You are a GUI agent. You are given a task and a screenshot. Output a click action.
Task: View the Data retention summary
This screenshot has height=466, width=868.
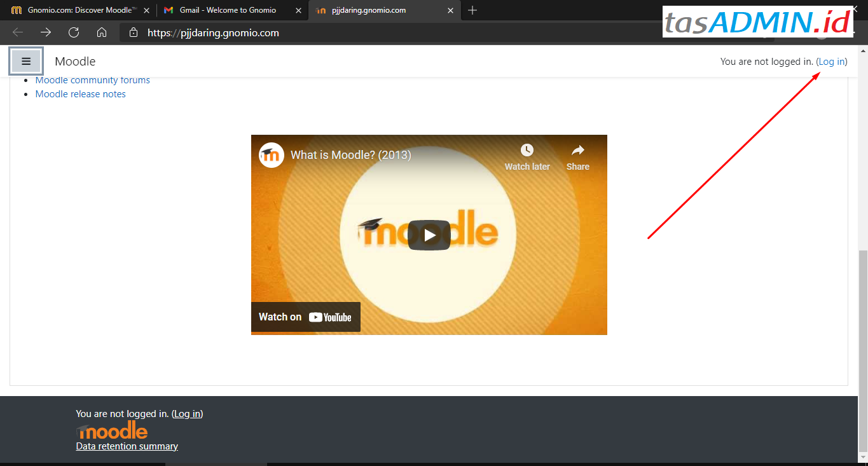pos(127,446)
